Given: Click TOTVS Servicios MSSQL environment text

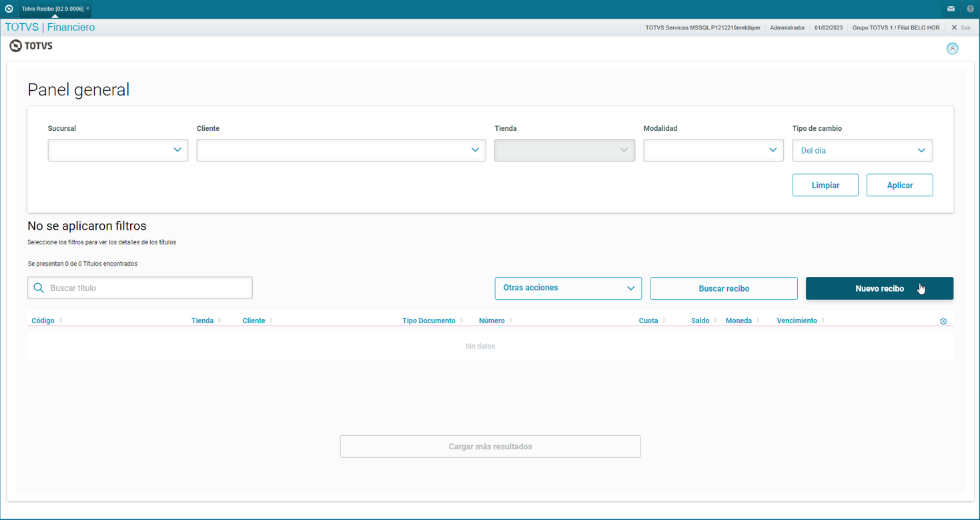Looking at the screenshot, I should (x=702, y=27).
